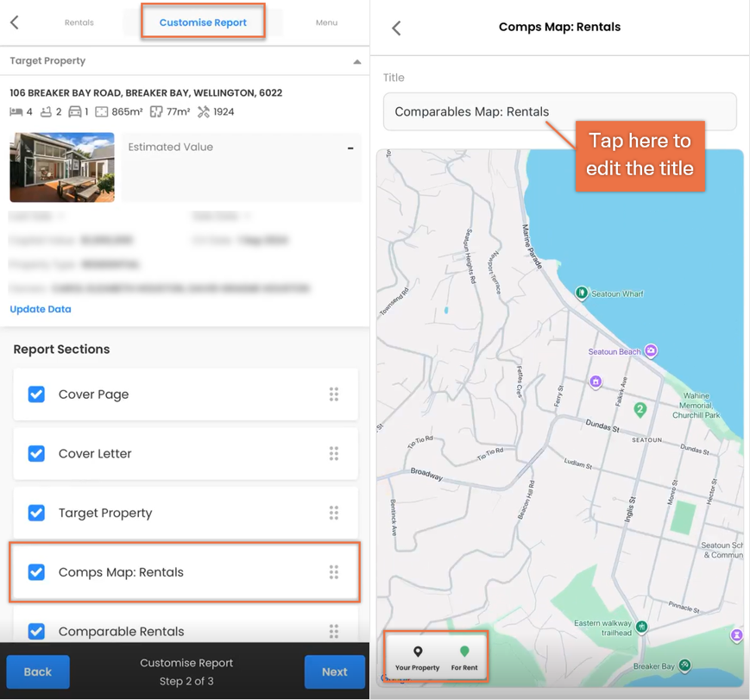
Task: Click the purple marker near Ferry St
Action: click(596, 382)
